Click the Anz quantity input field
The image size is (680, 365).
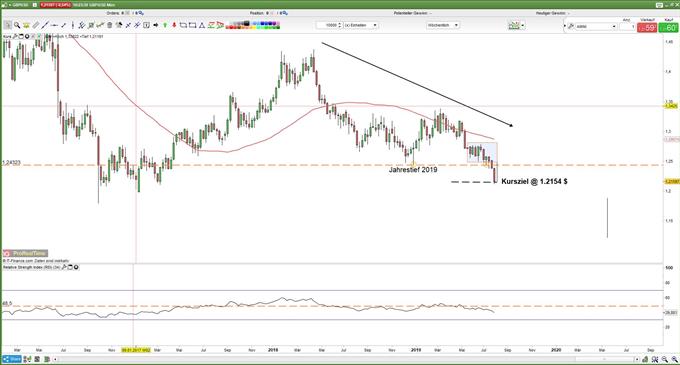pyautogui.click(x=627, y=26)
